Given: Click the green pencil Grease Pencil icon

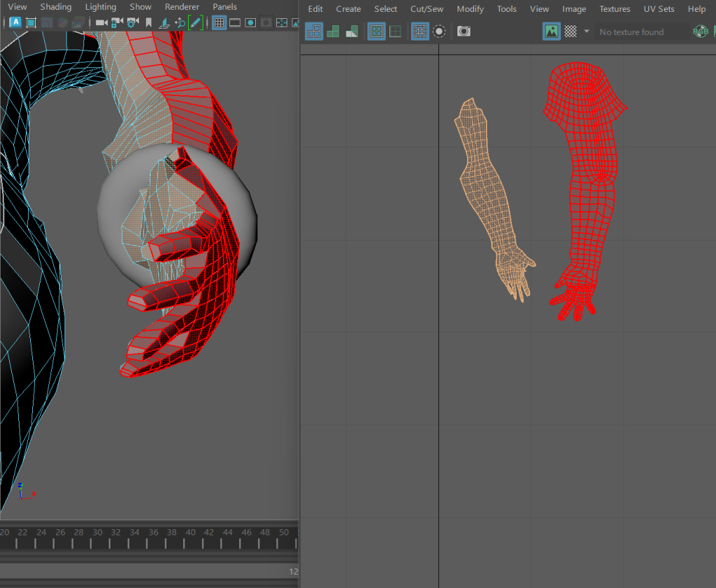Looking at the screenshot, I should (x=195, y=23).
